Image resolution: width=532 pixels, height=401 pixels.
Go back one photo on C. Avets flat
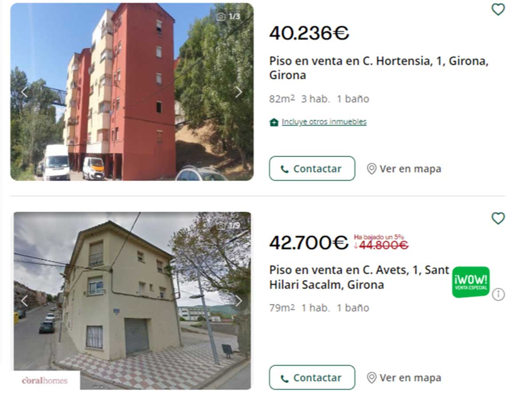click(24, 301)
